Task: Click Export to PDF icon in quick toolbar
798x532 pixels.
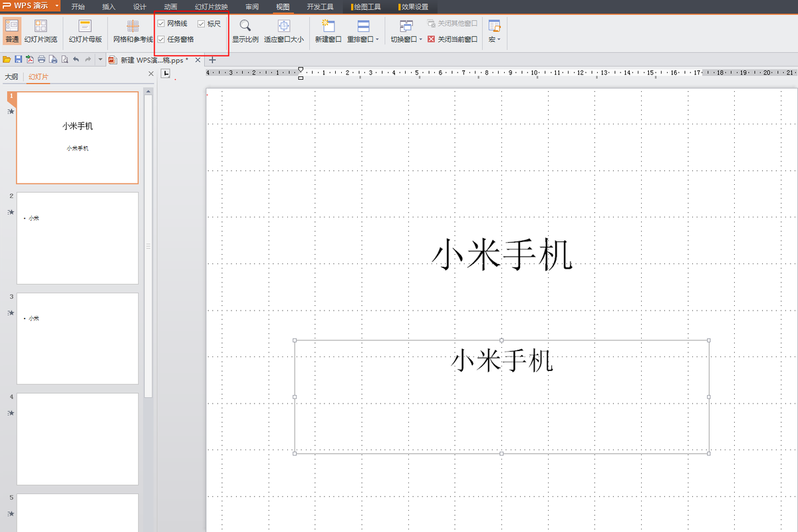Action: pos(30,59)
